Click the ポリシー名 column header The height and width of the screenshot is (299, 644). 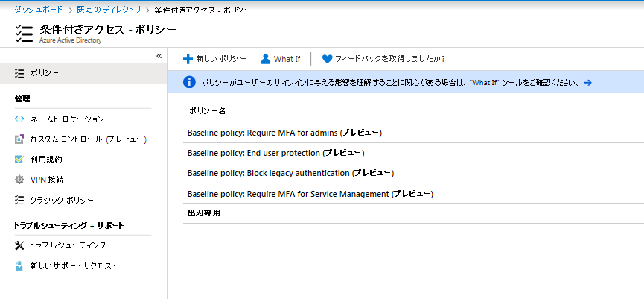point(207,110)
